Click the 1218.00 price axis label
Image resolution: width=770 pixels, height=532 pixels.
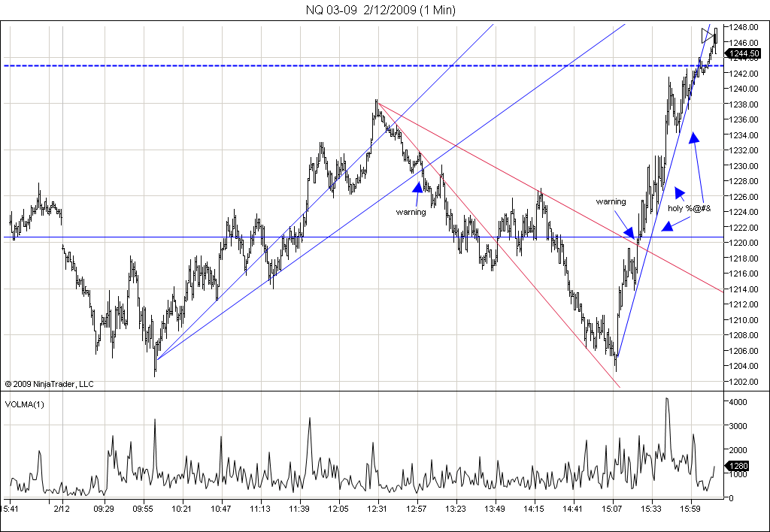(x=744, y=258)
